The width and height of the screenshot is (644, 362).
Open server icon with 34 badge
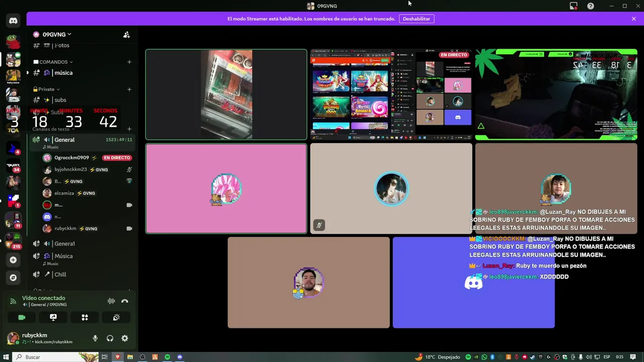click(x=13, y=165)
